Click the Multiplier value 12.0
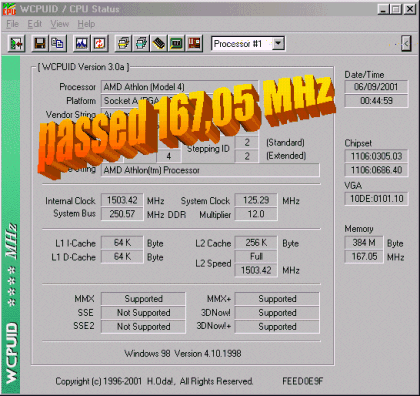The height and width of the screenshot is (396, 420). click(256, 214)
